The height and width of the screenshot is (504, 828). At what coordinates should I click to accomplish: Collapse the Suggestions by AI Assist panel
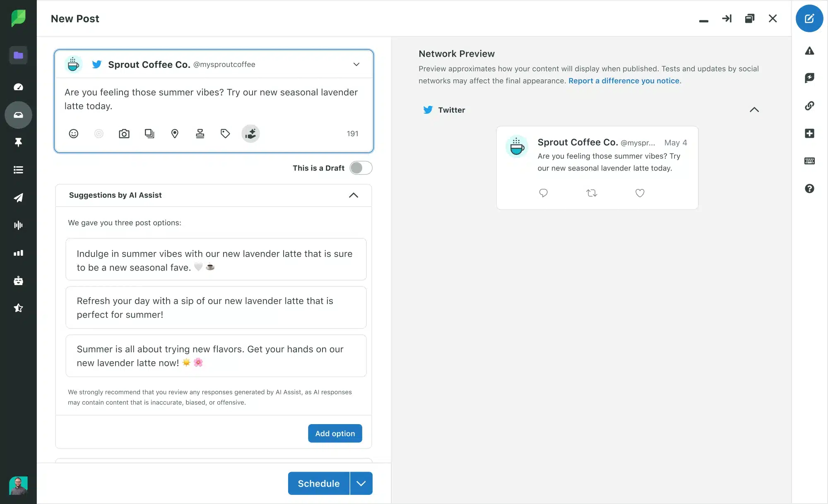(354, 195)
